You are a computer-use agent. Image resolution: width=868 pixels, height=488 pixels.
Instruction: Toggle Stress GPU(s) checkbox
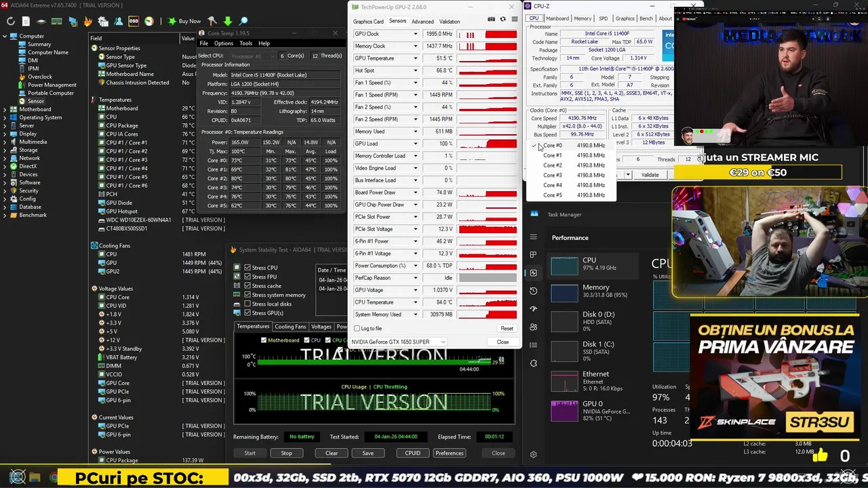[x=248, y=313]
